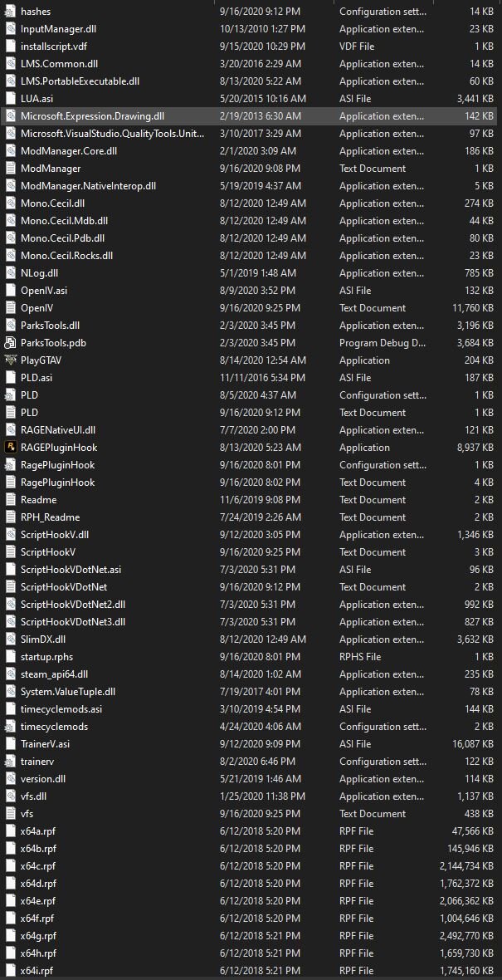Click the PLD configuration settings icon

[x=10, y=395]
